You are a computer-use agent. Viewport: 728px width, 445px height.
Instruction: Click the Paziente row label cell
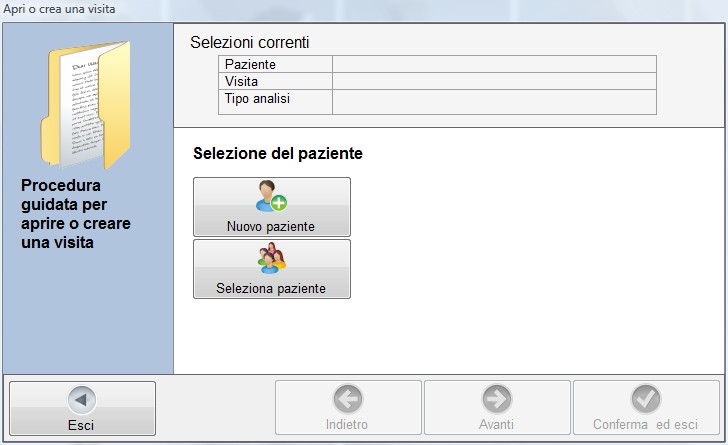click(275, 64)
